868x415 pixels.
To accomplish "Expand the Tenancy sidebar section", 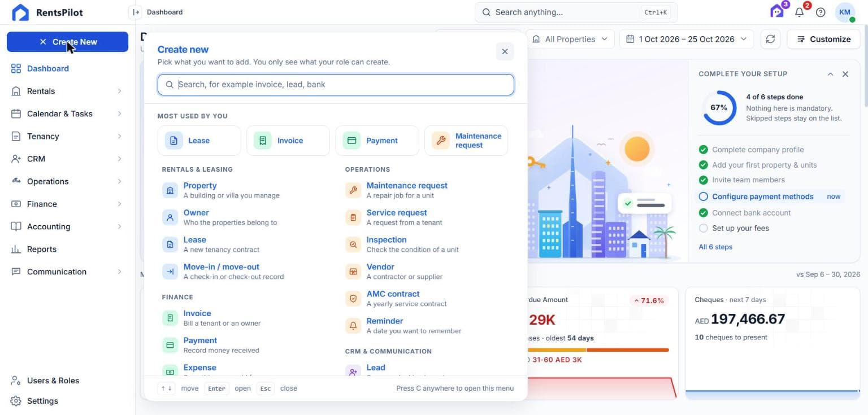I will [67, 136].
